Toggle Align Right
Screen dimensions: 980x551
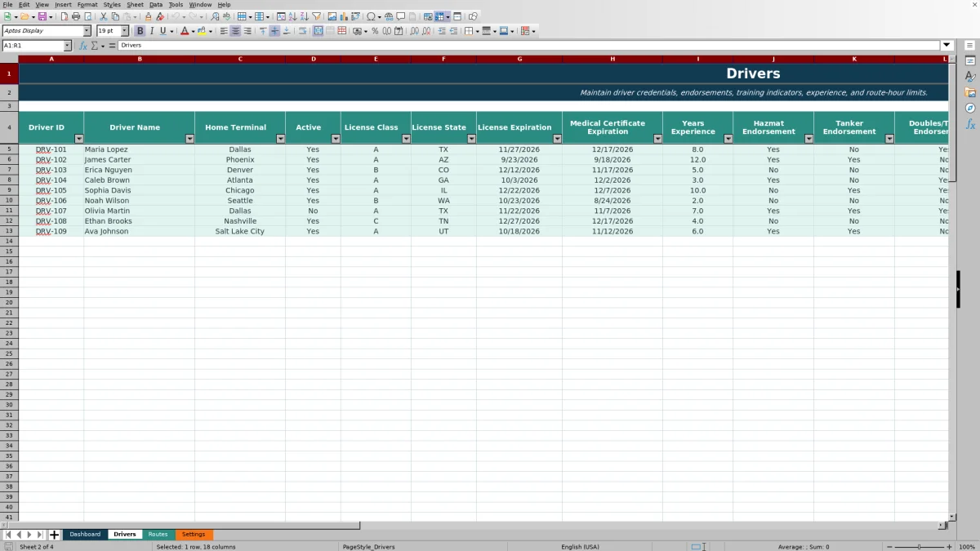(x=247, y=31)
